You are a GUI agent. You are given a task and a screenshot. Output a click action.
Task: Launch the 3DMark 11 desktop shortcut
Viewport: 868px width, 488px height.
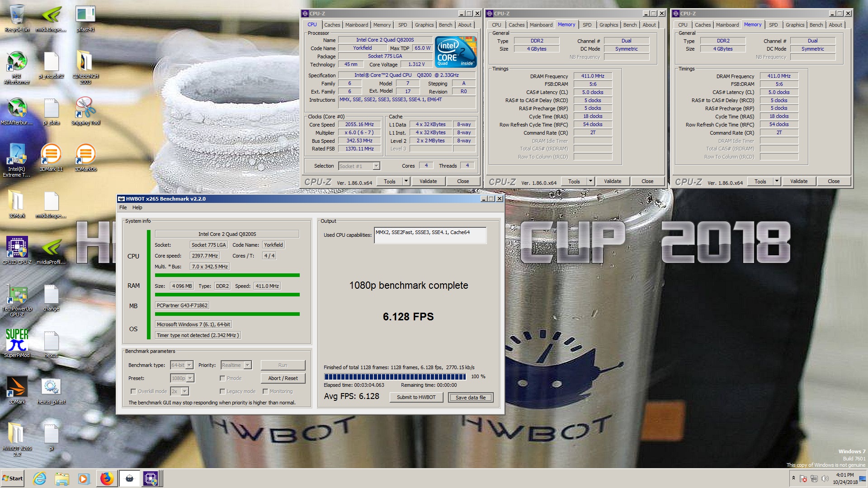51,158
